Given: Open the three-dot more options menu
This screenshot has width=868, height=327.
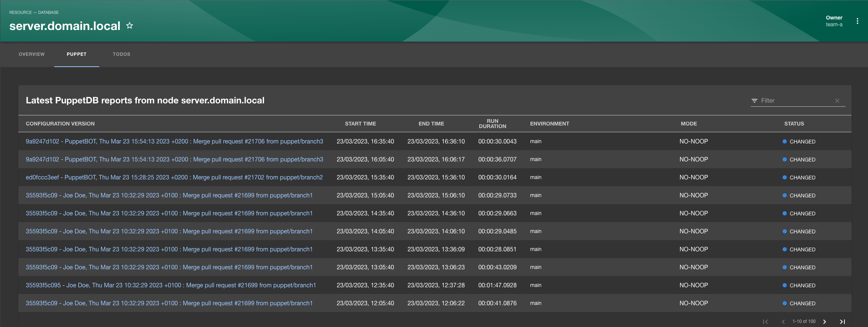Looking at the screenshot, I should point(857,21).
